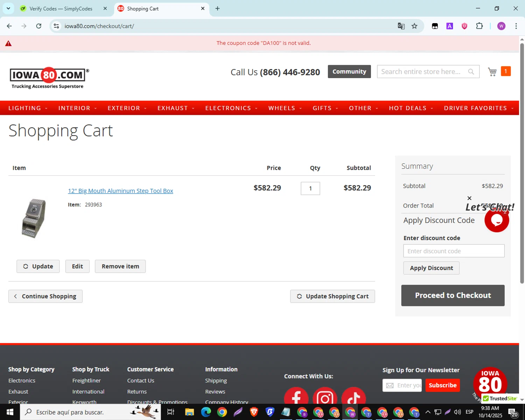Expand the OTHER menu
525x420 pixels.
pos(363,108)
